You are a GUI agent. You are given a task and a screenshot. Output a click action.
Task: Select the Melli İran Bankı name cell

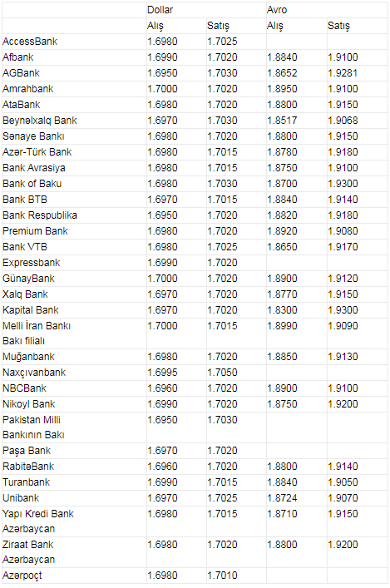click(x=37, y=333)
